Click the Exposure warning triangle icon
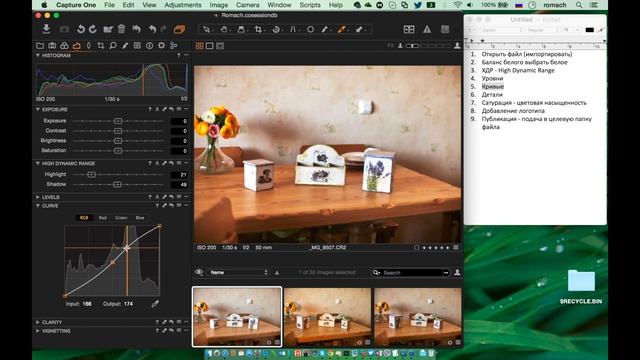The height and width of the screenshot is (360, 640). coord(427,29)
